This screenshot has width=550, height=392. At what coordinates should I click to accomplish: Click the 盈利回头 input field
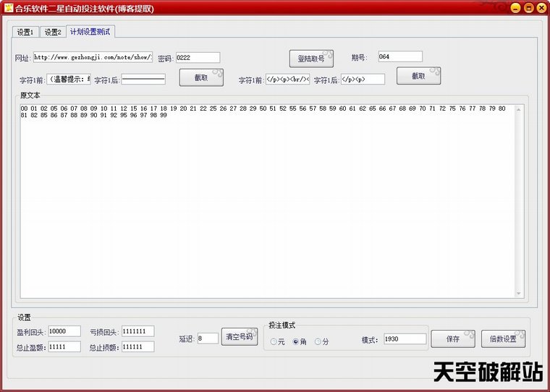pos(64,331)
